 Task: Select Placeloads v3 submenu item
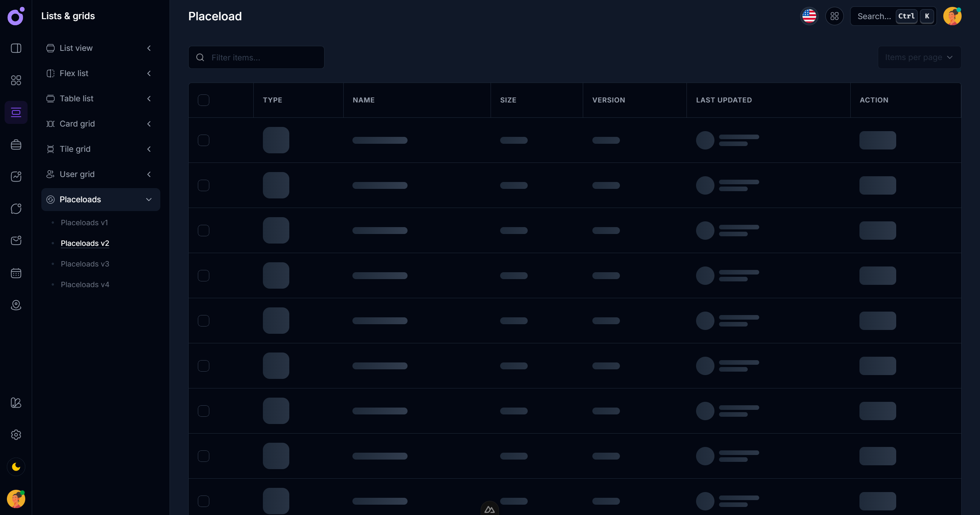click(85, 264)
